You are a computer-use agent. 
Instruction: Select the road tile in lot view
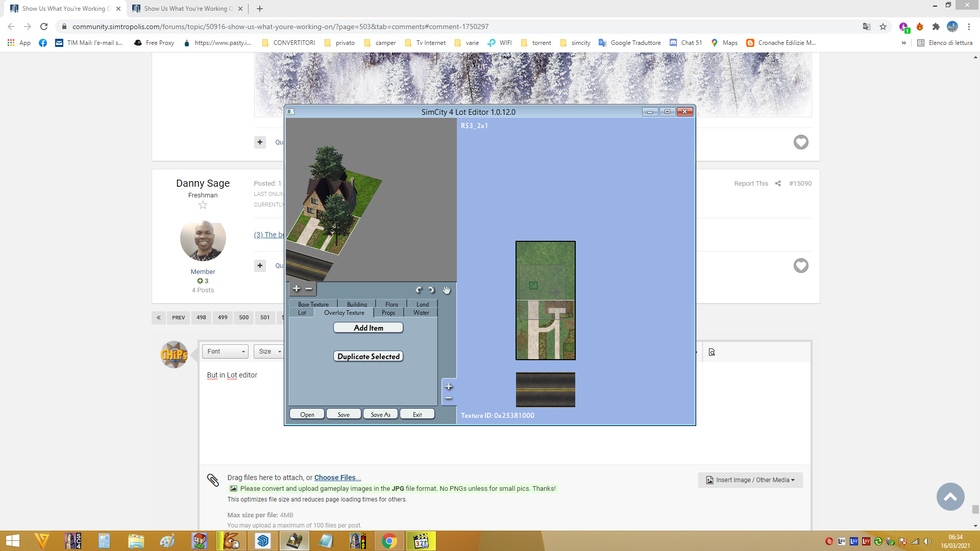tap(545, 390)
